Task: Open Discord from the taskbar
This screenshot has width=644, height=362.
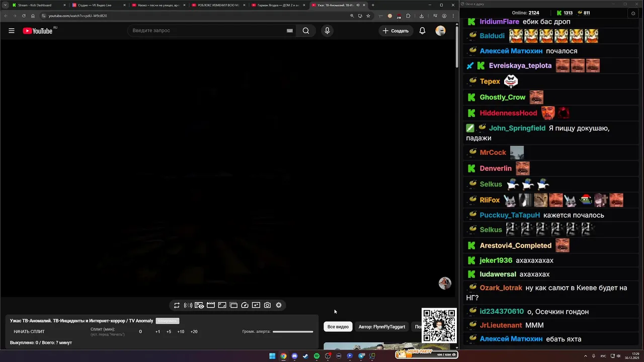Action: point(294,356)
